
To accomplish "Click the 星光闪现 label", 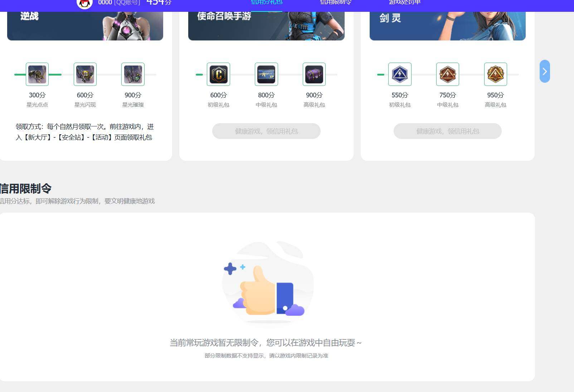I will coord(85,105).
